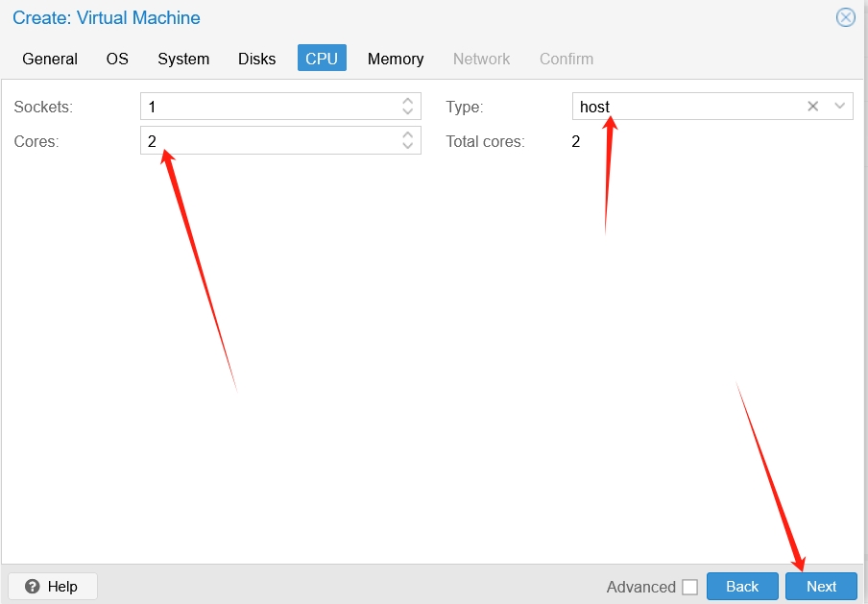Click the CPU tab

tap(322, 59)
